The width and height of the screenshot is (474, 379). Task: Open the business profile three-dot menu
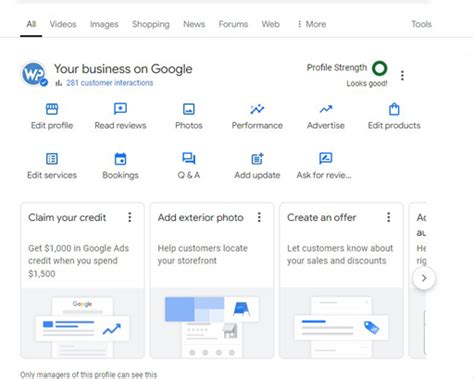click(x=402, y=76)
